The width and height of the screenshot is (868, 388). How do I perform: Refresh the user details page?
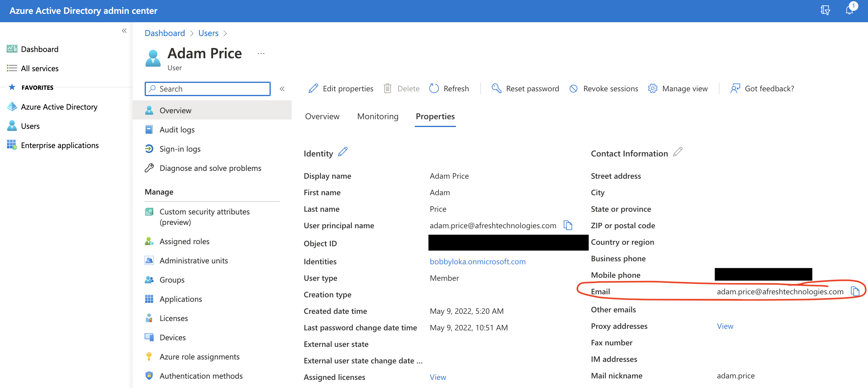tap(449, 88)
